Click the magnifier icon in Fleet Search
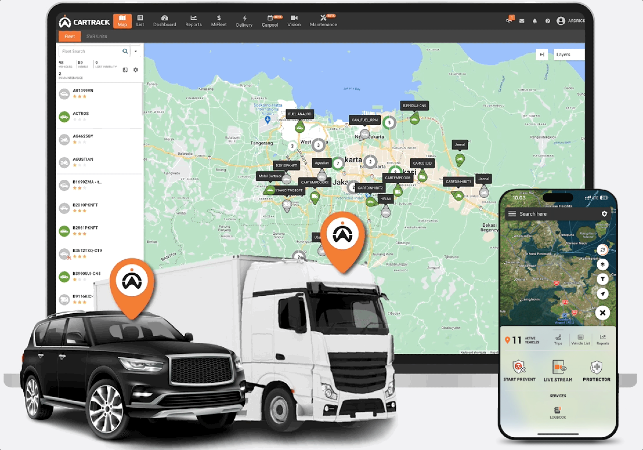The height and width of the screenshot is (450, 643). click(125, 51)
